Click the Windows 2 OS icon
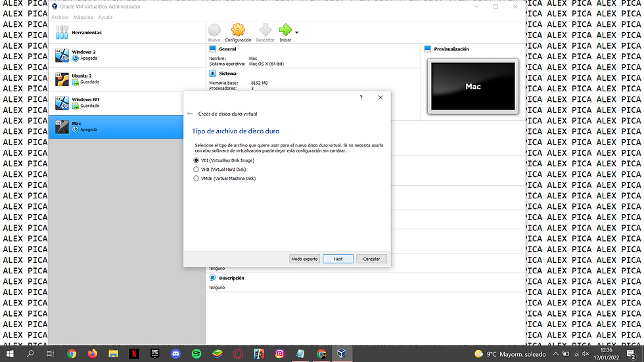This screenshot has height=362, width=644. point(62,55)
